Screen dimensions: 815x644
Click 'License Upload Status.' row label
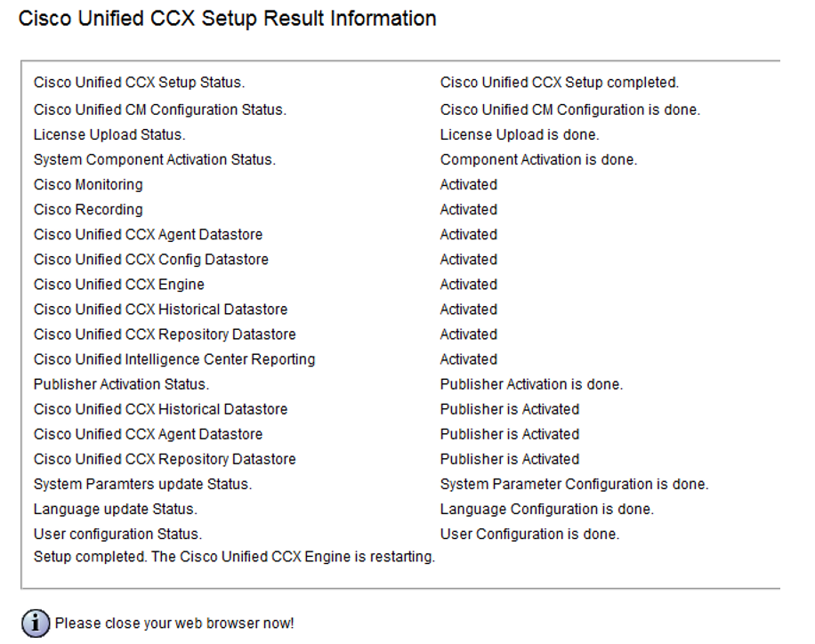[x=109, y=134]
